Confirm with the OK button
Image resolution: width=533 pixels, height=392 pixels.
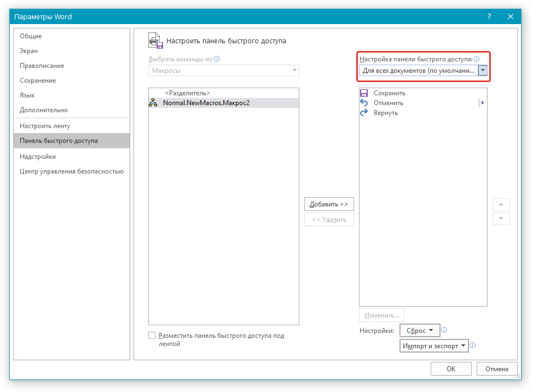click(451, 369)
